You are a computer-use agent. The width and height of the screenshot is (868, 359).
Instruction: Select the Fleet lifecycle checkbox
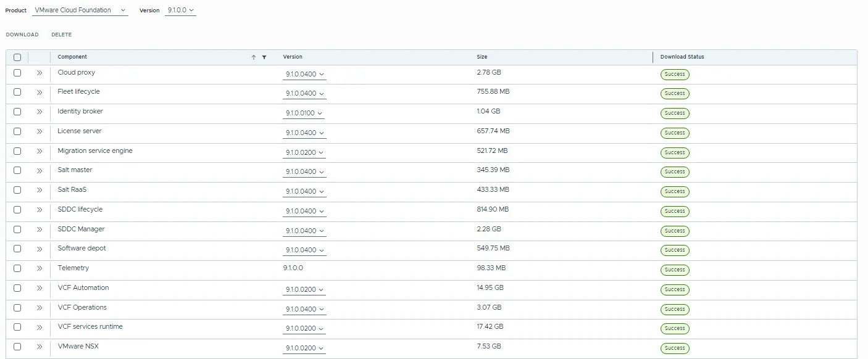(17, 92)
